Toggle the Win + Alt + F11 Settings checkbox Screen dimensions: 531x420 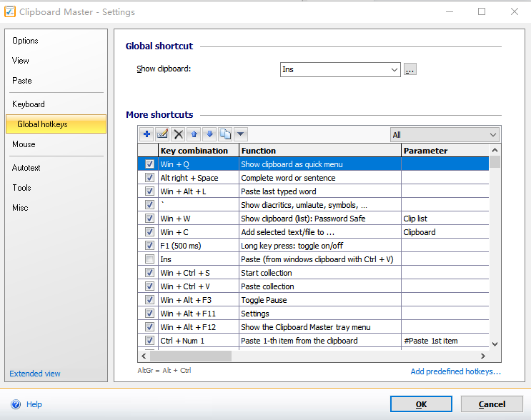point(149,314)
